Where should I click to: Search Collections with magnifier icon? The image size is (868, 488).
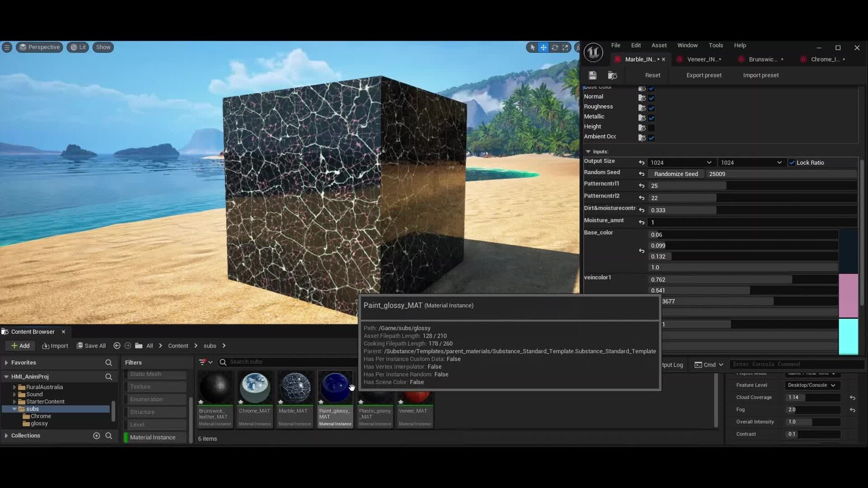point(108,435)
